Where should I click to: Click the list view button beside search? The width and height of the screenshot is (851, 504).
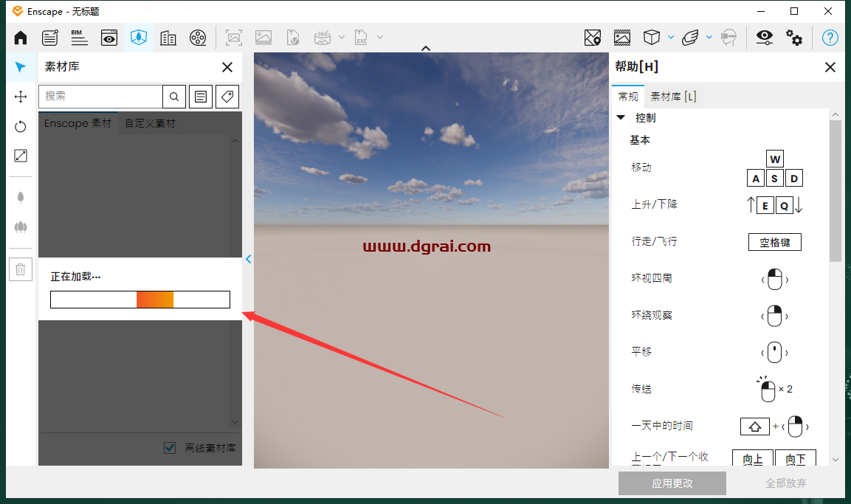point(201,97)
